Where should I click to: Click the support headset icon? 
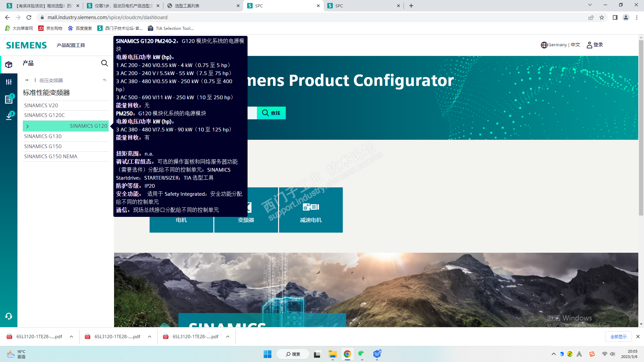point(9,316)
